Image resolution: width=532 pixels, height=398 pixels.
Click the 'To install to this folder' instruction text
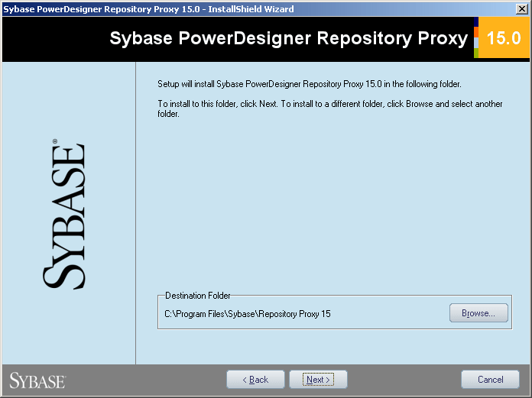[x=329, y=108]
